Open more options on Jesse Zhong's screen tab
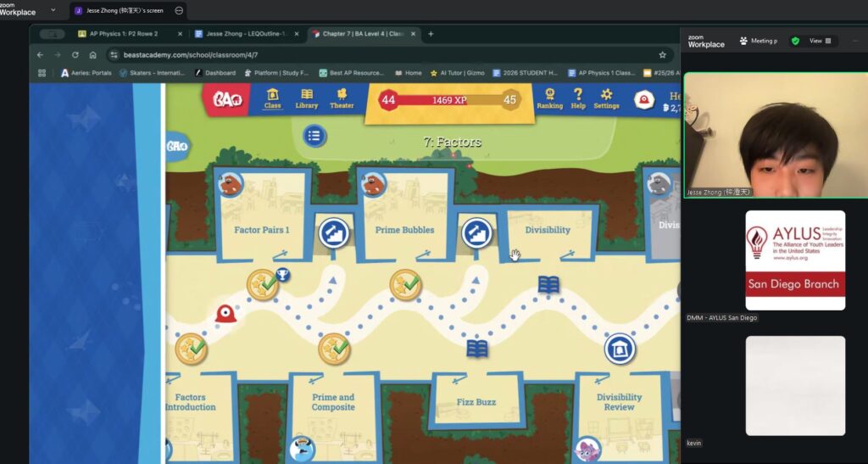The height and width of the screenshot is (464, 868). click(179, 11)
